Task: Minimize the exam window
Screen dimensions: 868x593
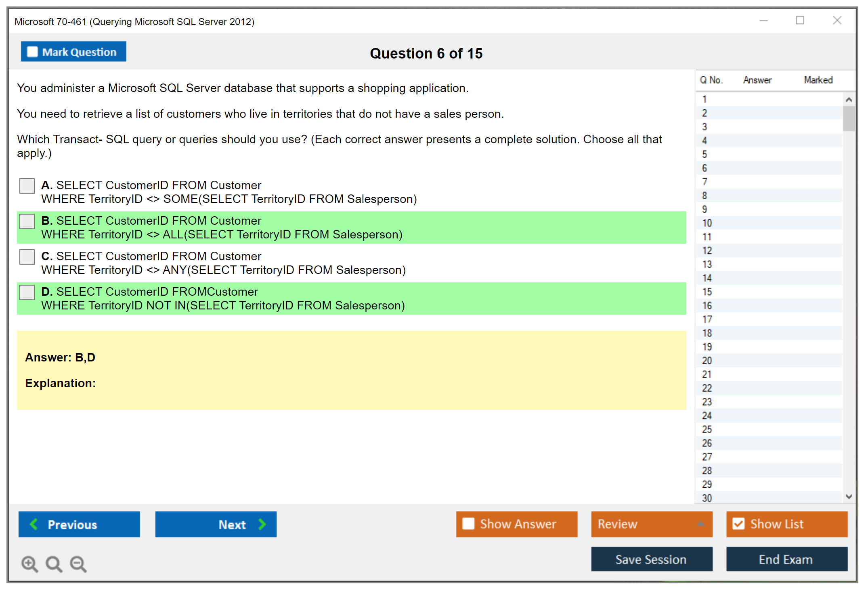Action: coord(763,21)
